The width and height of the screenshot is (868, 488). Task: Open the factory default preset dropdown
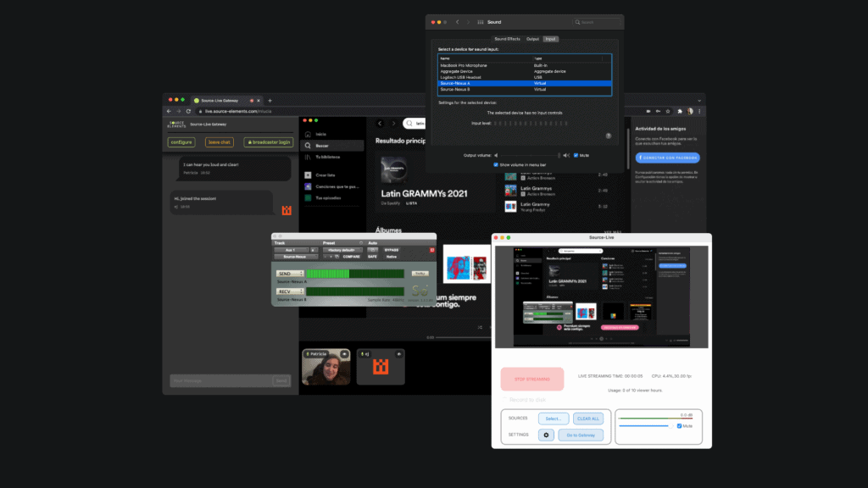click(342, 250)
